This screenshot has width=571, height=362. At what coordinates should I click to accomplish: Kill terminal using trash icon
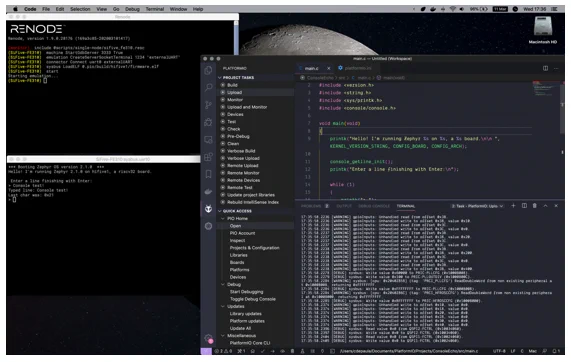(x=535, y=206)
